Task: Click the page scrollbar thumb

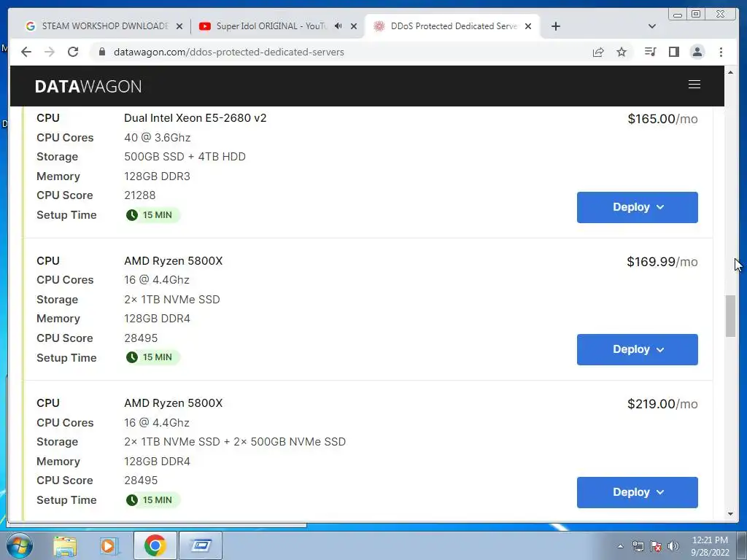Action: [731, 316]
